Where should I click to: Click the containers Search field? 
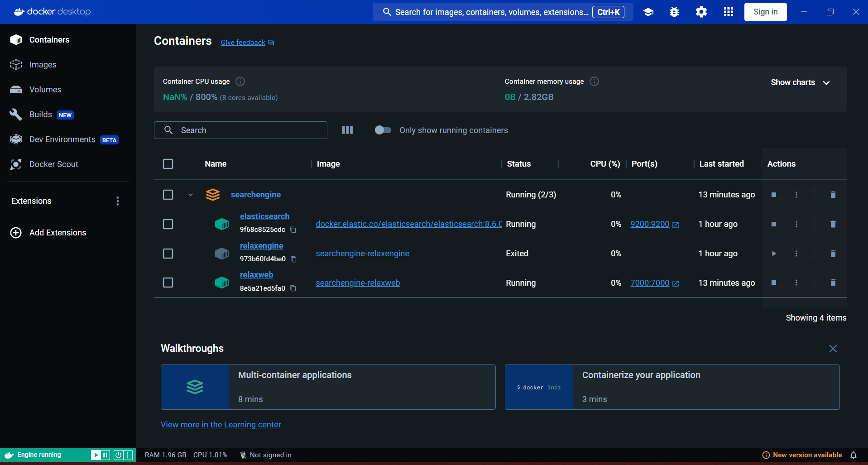coord(240,130)
